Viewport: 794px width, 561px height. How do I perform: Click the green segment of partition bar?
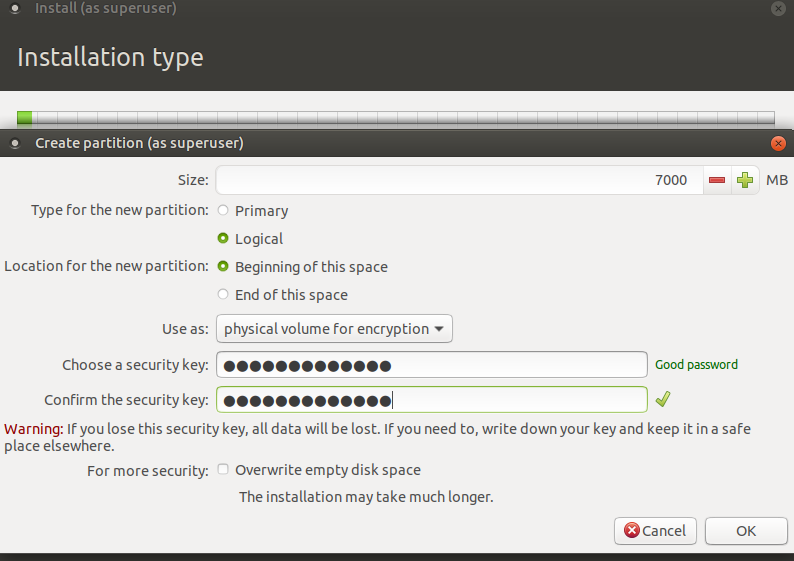pos(25,118)
